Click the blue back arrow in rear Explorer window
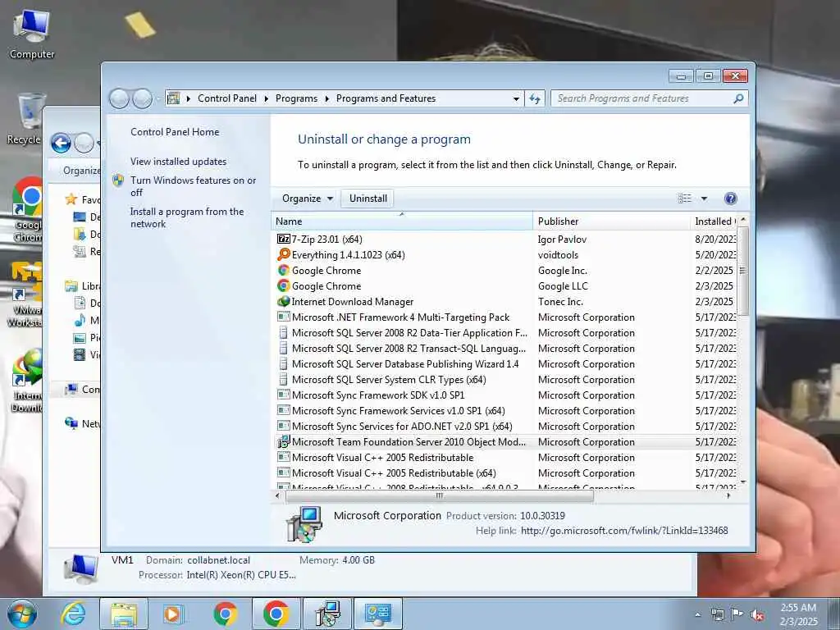 click(61, 143)
